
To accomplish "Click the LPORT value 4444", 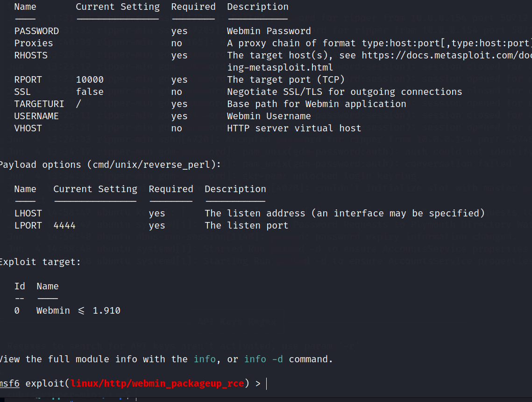I will coord(64,225).
